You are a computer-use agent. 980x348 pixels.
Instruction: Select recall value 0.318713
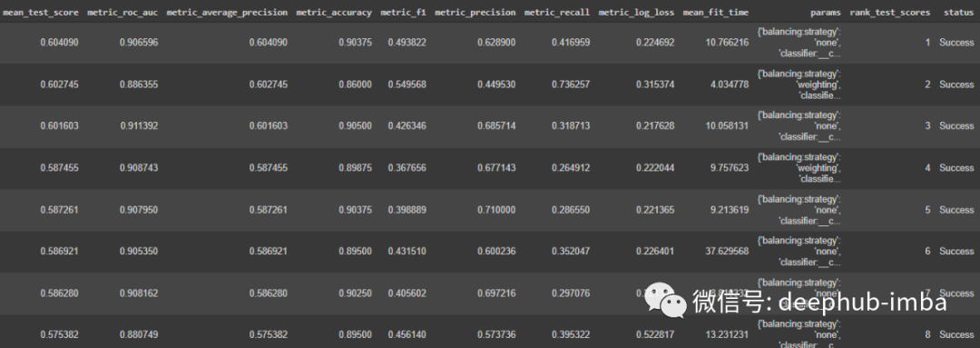point(571,125)
